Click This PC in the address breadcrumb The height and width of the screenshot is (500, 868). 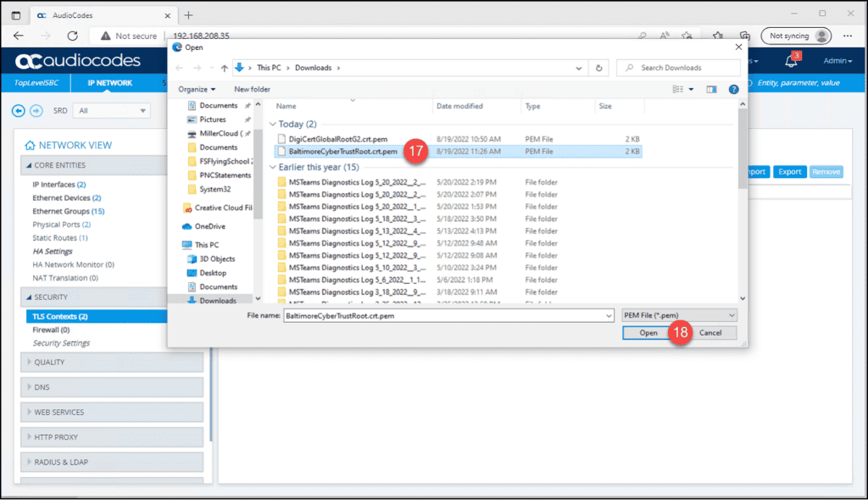[269, 68]
